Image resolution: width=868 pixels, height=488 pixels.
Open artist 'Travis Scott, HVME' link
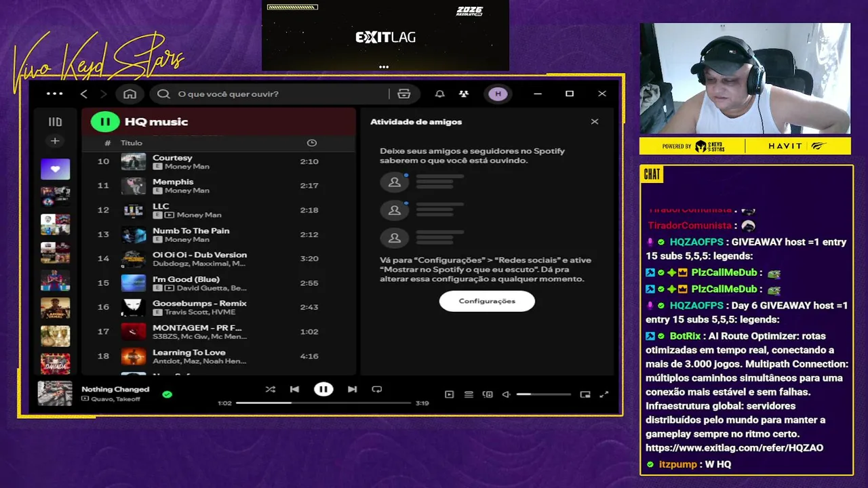[x=200, y=312]
